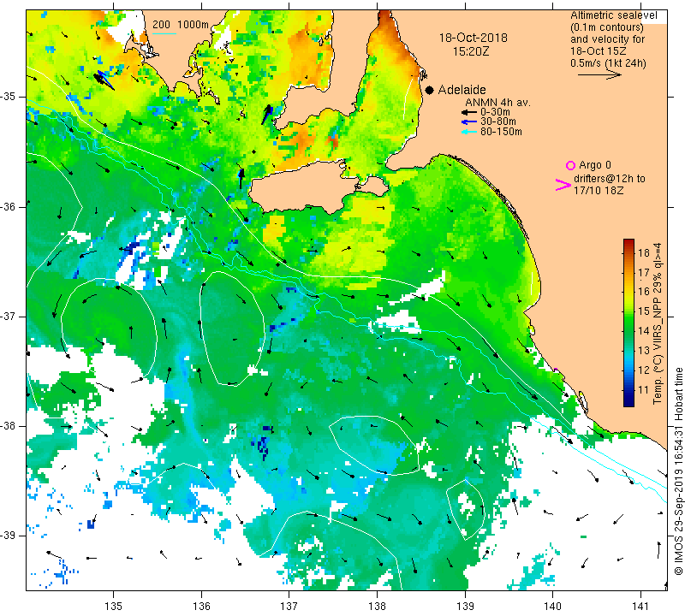Click the longitude axis label '136'
The image size is (685, 616).
(201, 606)
